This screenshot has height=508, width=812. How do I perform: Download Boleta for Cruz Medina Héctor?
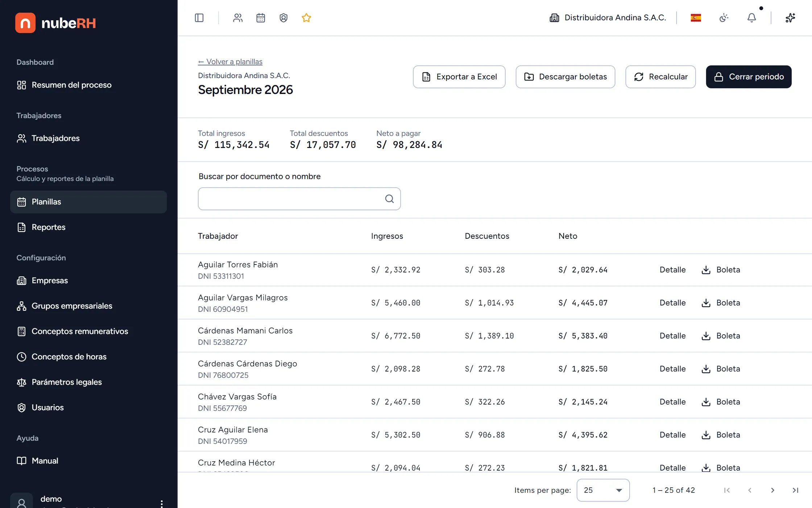(721, 467)
